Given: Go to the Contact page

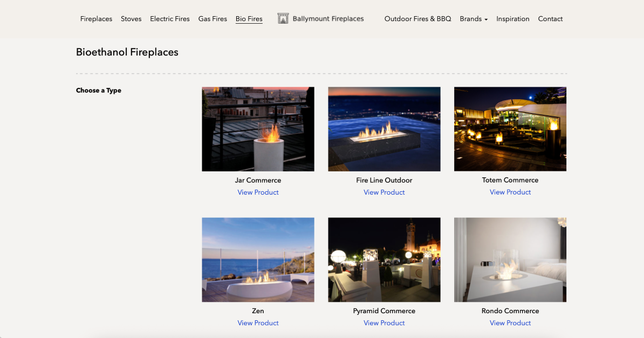Looking at the screenshot, I should [x=550, y=19].
